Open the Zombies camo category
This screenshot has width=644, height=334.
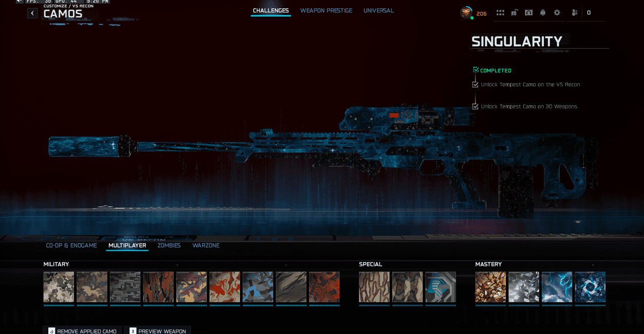click(169, 246)
